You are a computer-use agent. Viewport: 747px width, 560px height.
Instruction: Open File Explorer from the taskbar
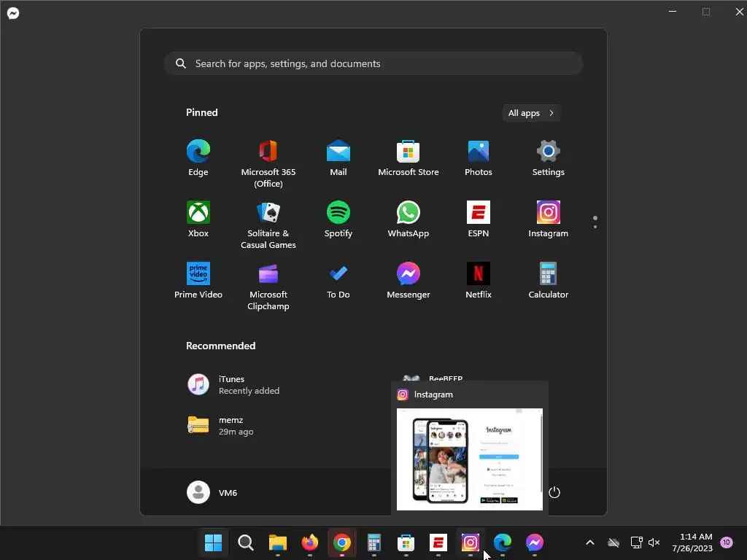(278, 542)
